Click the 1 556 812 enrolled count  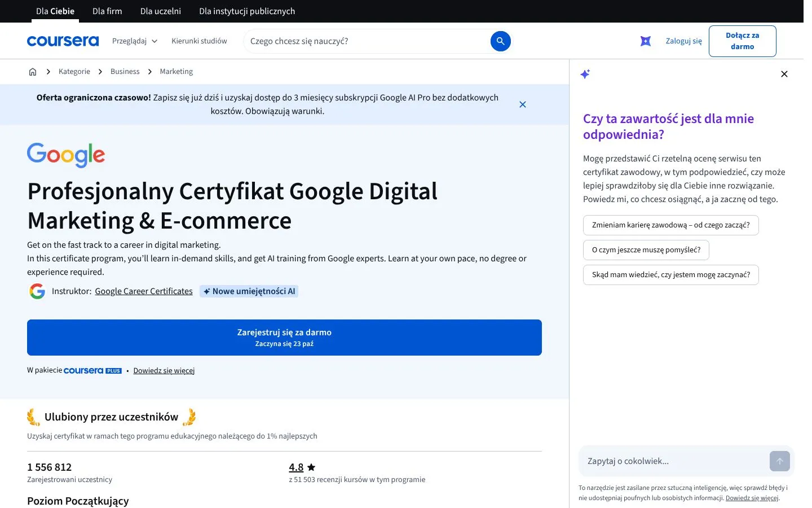pos(50,467)
